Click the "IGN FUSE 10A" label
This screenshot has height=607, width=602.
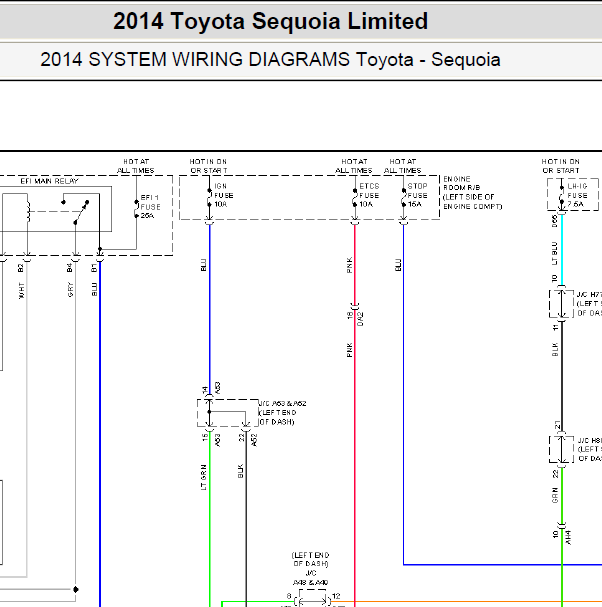pos(224,195)
